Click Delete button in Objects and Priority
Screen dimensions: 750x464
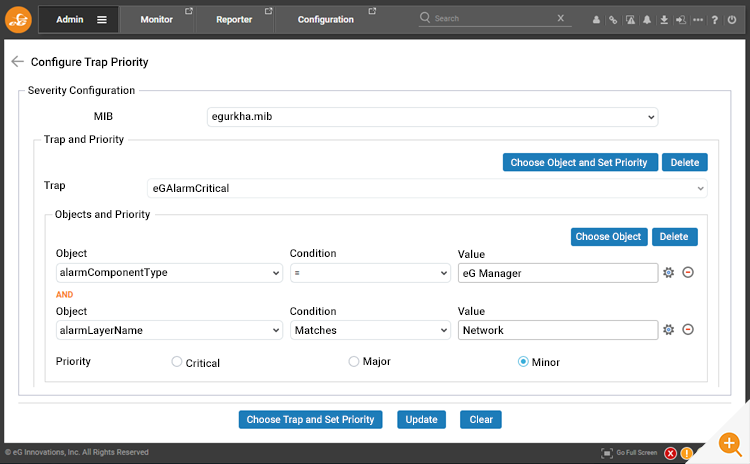(674, 237)
